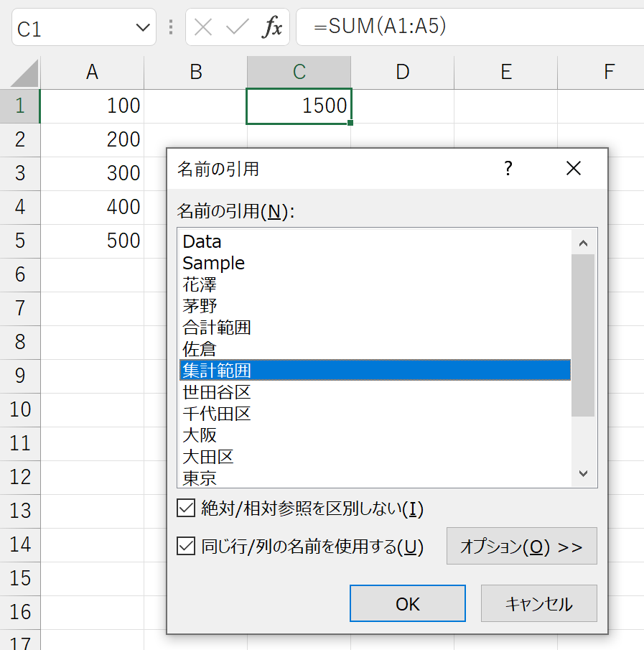Screen dimensions: 644x650
Task: Open the Name Box dropdown arrow
Action: tap(143, 28)
